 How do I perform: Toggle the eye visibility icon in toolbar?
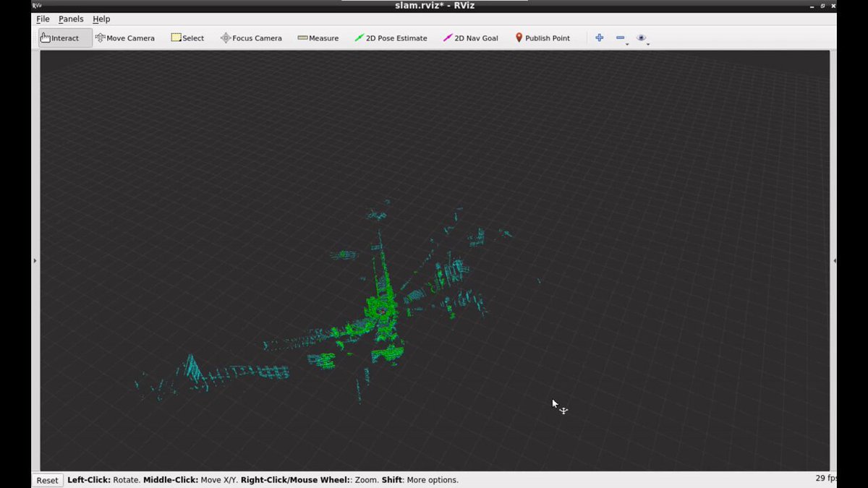tap(641, 38)
